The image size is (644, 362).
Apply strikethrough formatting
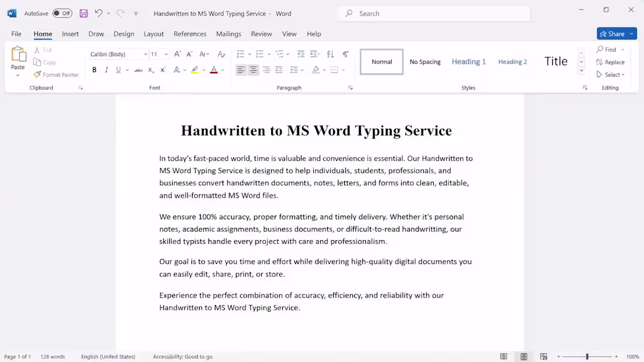tap(138, 70)
